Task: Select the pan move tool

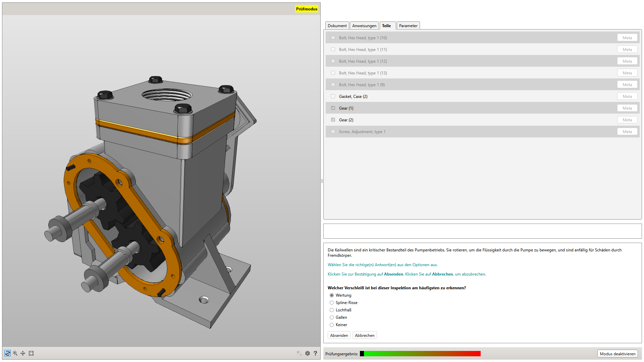Action: [23, 353]
